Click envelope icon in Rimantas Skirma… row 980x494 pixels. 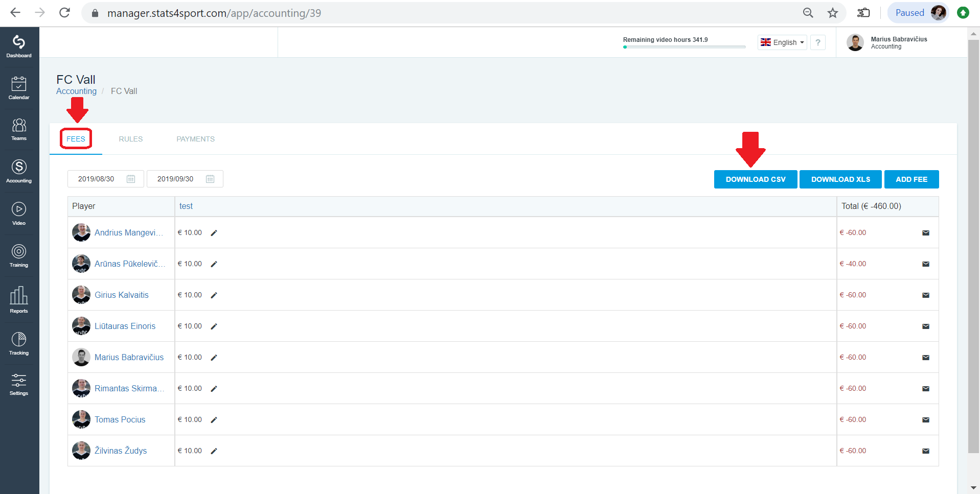tap(926, 389)
